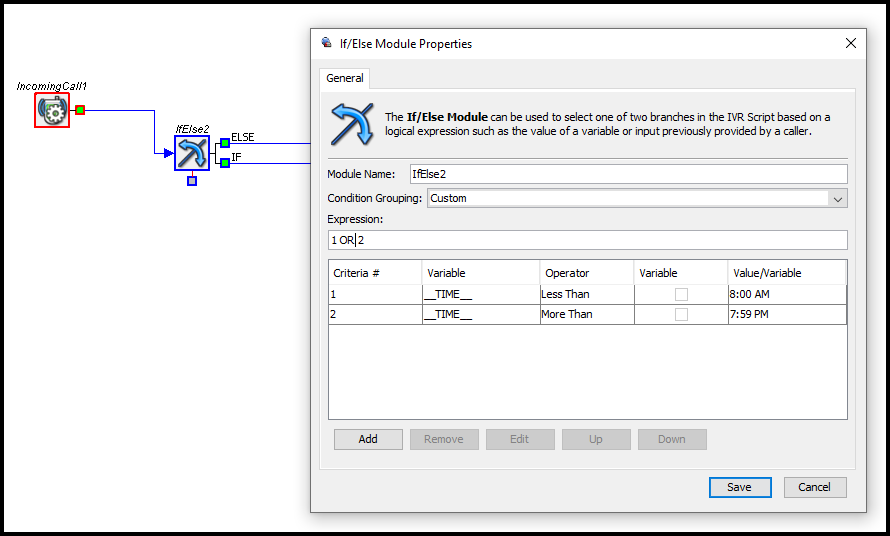Click the Down button

coord(672,439)
